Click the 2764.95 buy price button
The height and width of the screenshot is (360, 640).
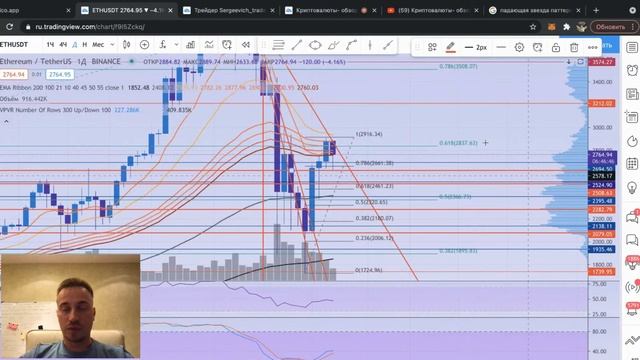(60, 75)
